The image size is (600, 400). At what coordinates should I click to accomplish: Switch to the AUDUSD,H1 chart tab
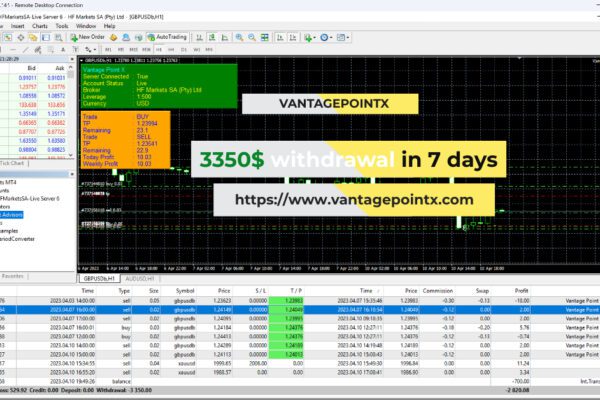[140, 279]
